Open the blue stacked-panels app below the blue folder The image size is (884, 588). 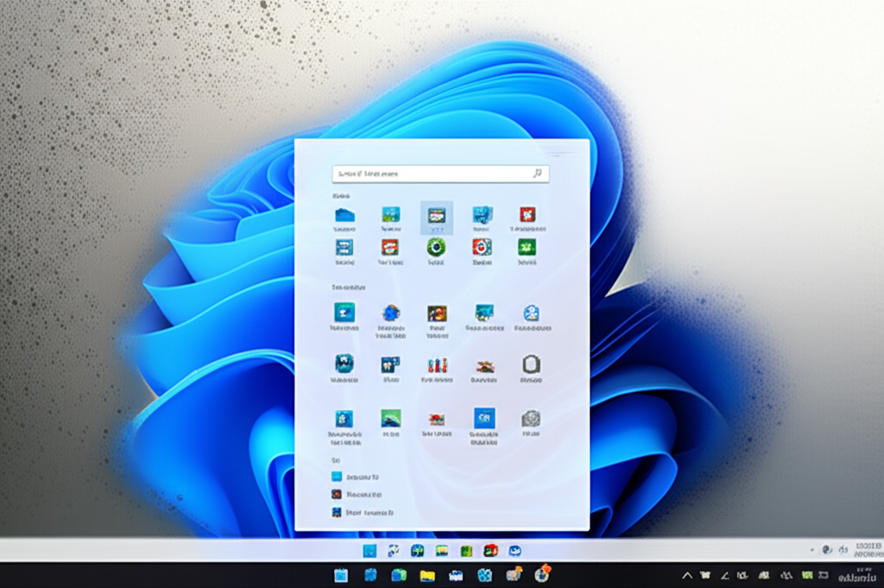tap(344, 248)
